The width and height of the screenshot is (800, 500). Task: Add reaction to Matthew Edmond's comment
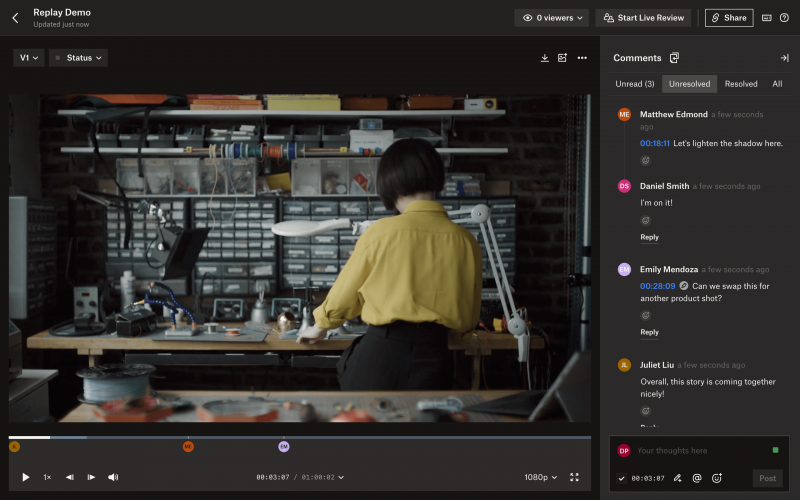click(645, 161)
